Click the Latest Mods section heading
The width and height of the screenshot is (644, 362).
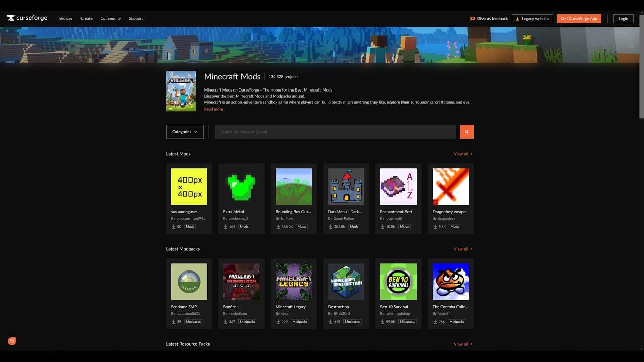point(178,154)
